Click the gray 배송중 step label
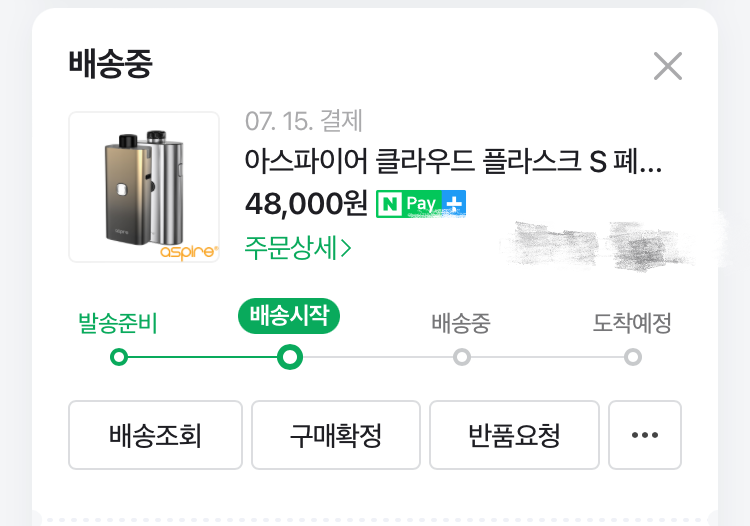The height and width of the screenshot is (526, 750). pyautogui.click(x=461, y=323)
